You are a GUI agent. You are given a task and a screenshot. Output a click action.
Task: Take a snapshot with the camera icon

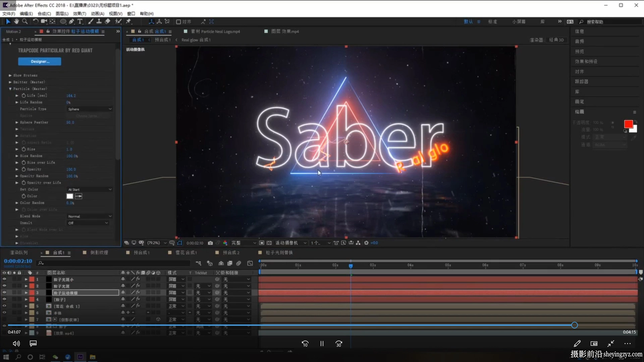(x=210, y=243)
